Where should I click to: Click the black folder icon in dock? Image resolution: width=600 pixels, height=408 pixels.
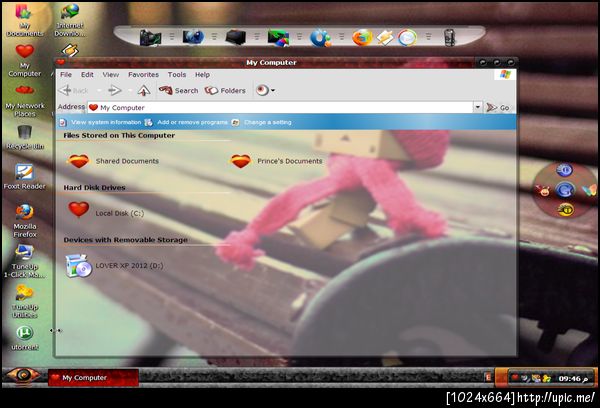point(235,38)
